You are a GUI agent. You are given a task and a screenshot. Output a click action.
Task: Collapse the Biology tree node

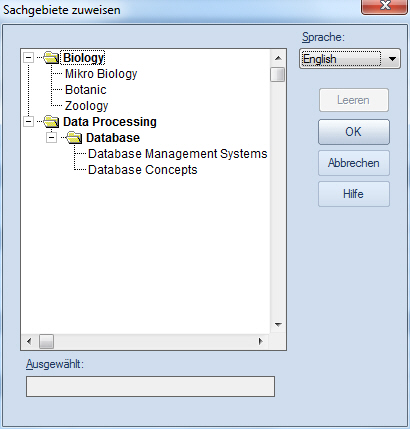click(29, 58)
